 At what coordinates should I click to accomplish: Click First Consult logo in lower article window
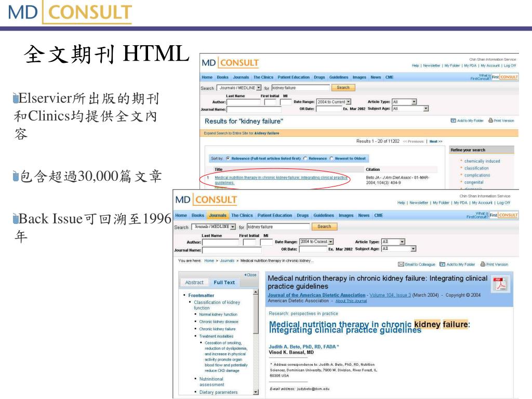coord(503,215)
